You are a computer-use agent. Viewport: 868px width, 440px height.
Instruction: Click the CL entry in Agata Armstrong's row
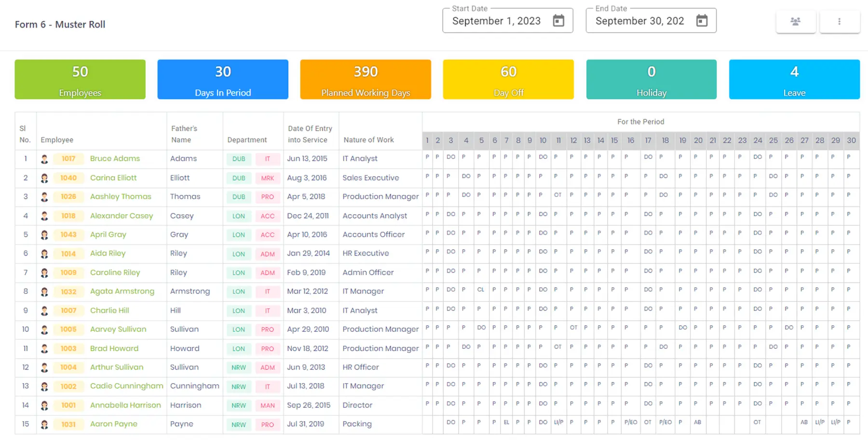point(481,290)
